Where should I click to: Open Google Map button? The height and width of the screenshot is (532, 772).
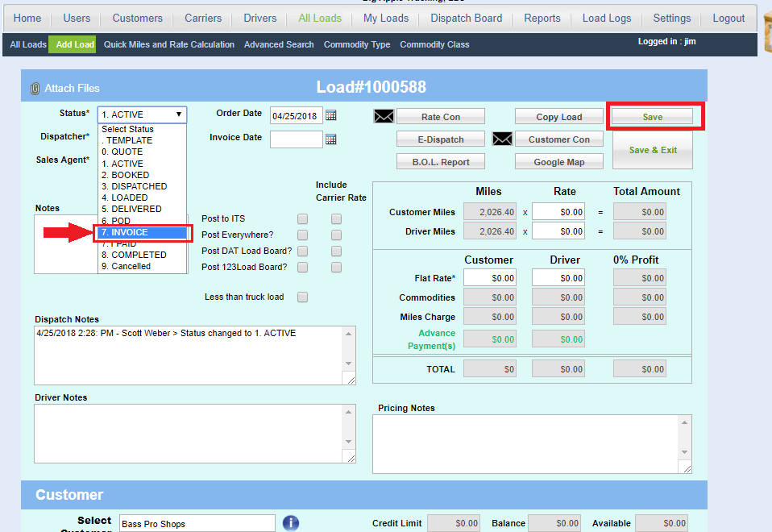pos(558,162)
